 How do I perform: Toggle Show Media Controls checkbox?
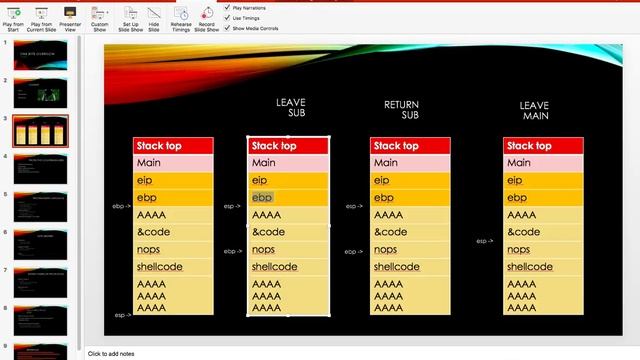pos(227,28)
